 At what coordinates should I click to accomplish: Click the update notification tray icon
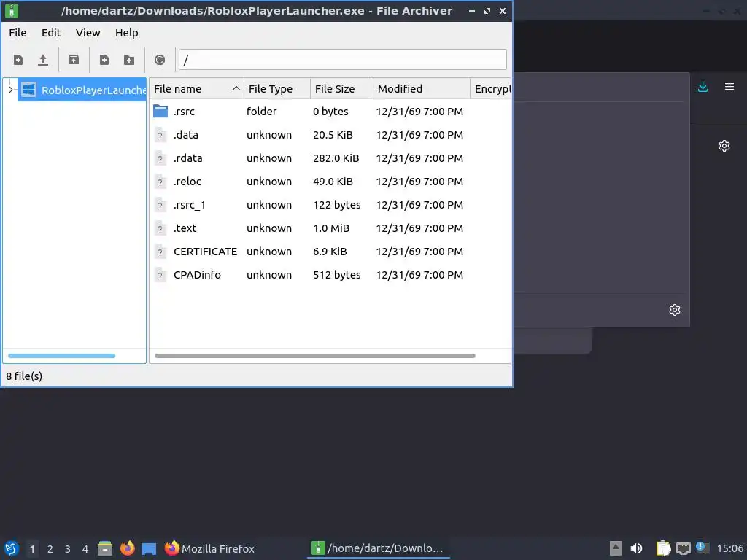pyautogui.click(x=703, y=548)
